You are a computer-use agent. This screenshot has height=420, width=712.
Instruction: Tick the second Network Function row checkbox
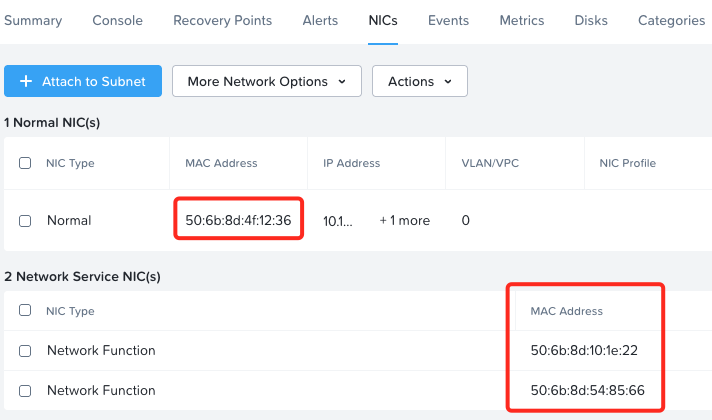(x=25, y=391)
